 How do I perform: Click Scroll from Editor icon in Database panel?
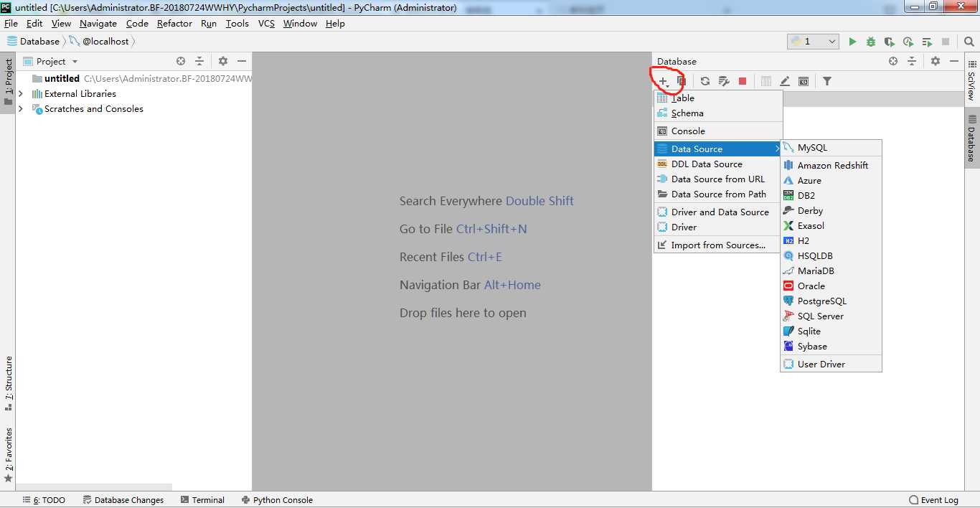click(893, 61)
